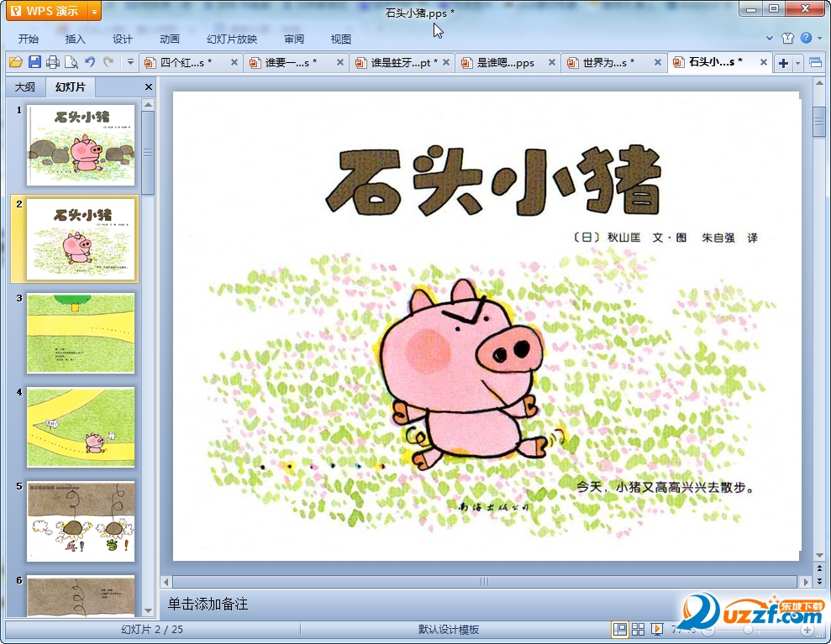Click the horizontal scrollbar under the slide
The height and width of the screenshot is (644, 831).
484,582
